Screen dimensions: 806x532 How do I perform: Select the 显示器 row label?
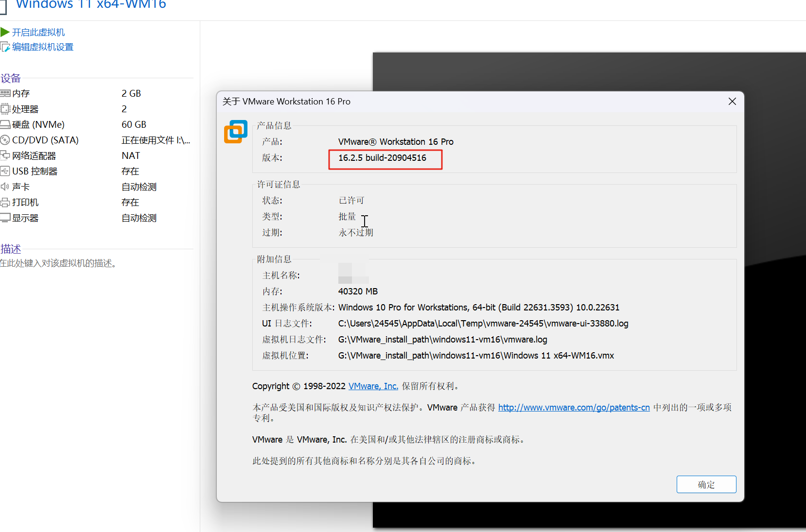(x=25, y=218)
